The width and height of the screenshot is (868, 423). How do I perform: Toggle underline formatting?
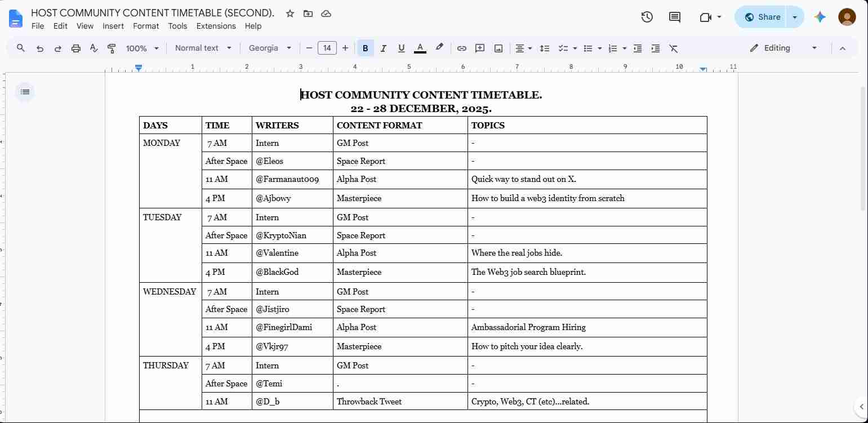coord(401,48)
